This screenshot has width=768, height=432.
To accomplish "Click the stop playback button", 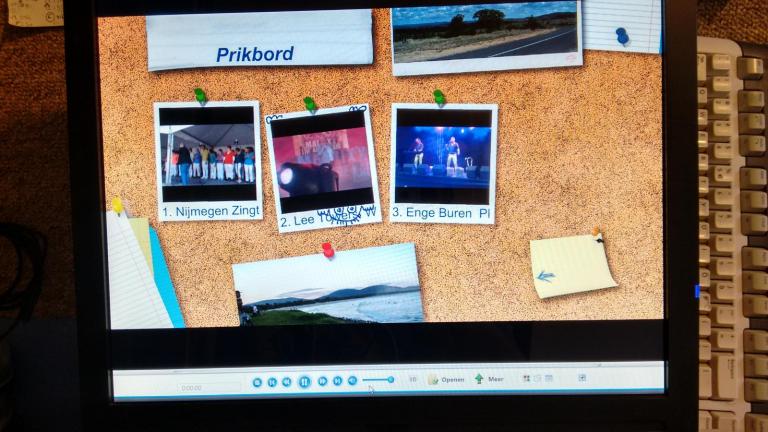I will pyautogui.click(x=257, y=381).
